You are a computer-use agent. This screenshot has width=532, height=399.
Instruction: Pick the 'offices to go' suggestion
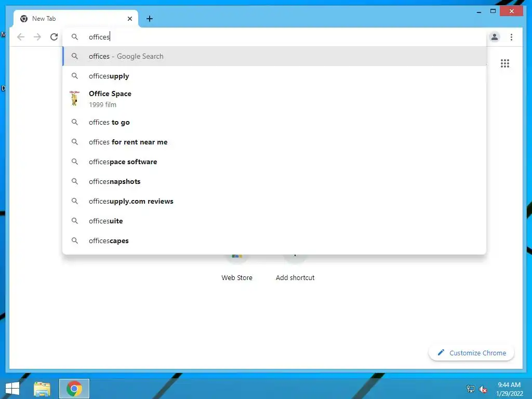pyautogui.click(x=274, y=122)
